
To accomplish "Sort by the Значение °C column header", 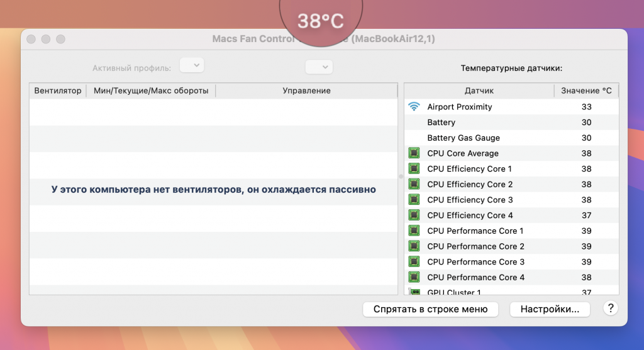I will click(x=586, y=90).
